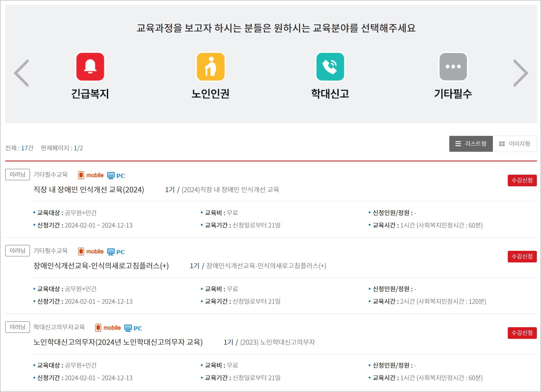Open the 노인인권 category icon
Screen dimensions: 541x392
click(x=210, y=67)
